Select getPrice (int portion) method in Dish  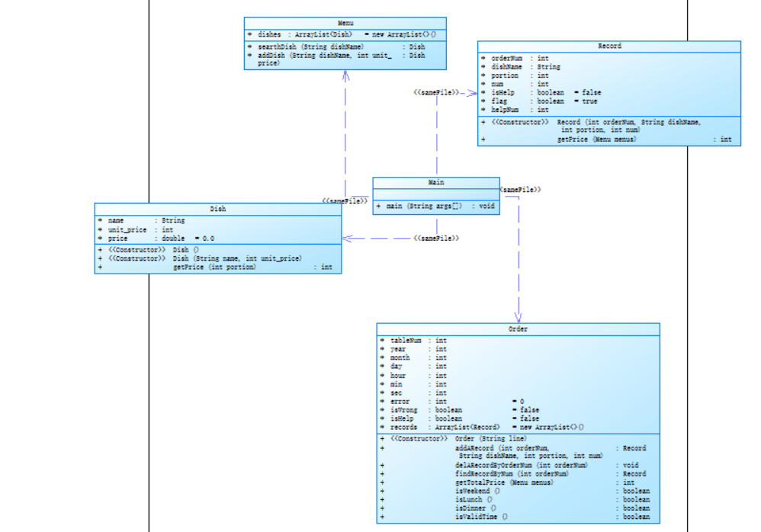point(215,268)
